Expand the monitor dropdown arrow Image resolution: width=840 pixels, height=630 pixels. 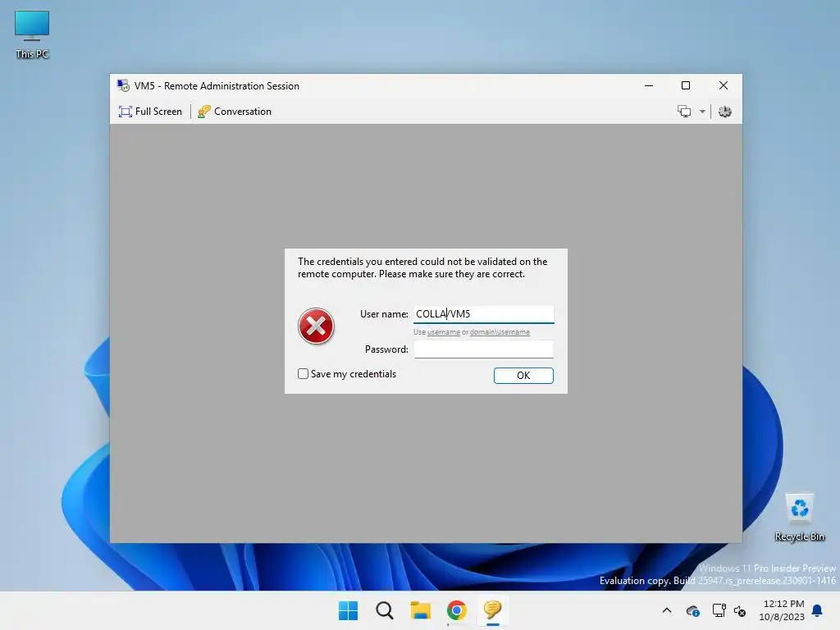(702, 112)
